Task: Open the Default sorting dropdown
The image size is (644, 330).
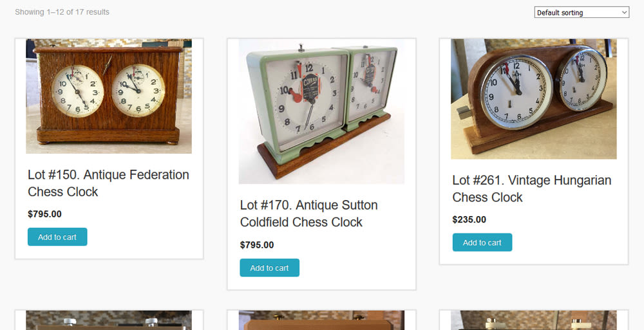Action: click(582, 12)
